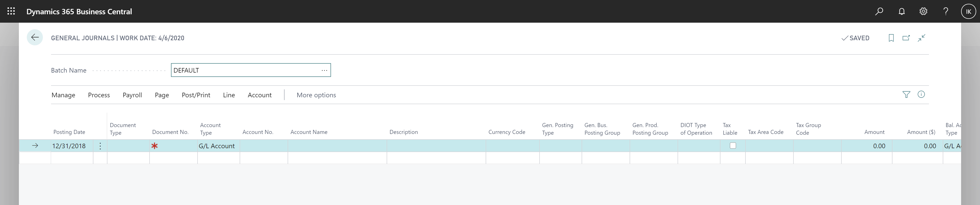This screenshot has height=205, width=980.
Task: Click the DIOT Type of Operation header
Action: click(x=696, y=129)
